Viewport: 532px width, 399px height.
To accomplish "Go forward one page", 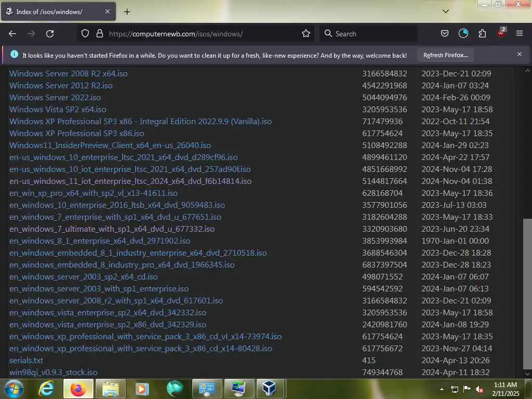I will click(x=31, y=34).
